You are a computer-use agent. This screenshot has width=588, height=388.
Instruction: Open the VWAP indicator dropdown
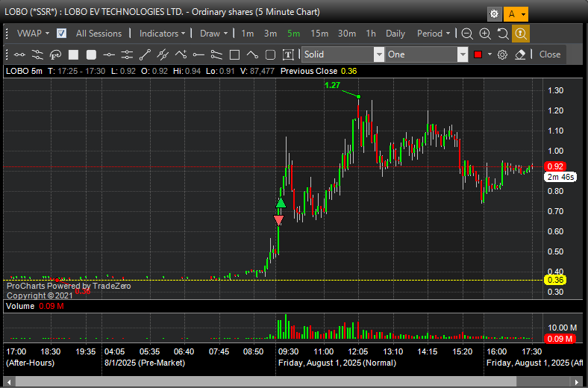(33, 34)
